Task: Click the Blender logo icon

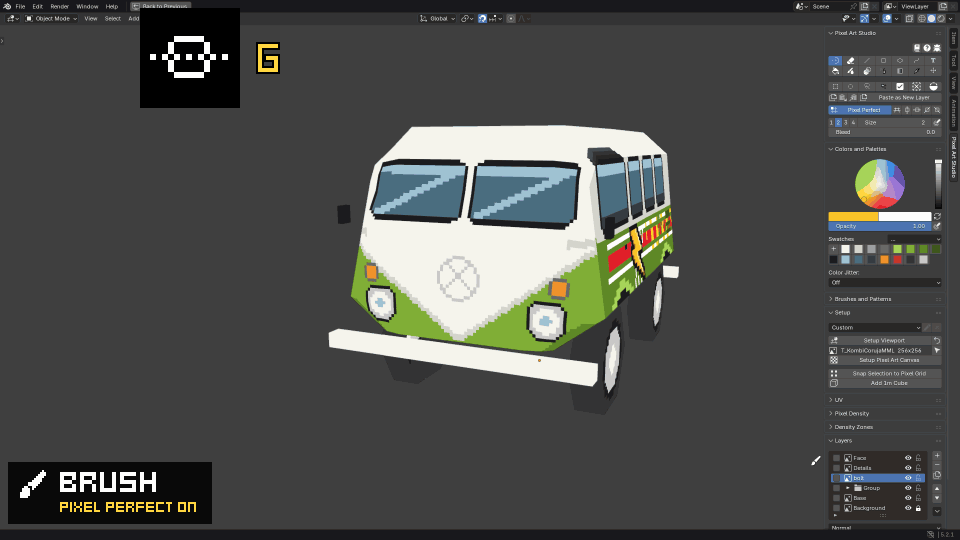Action: point(7,6)
